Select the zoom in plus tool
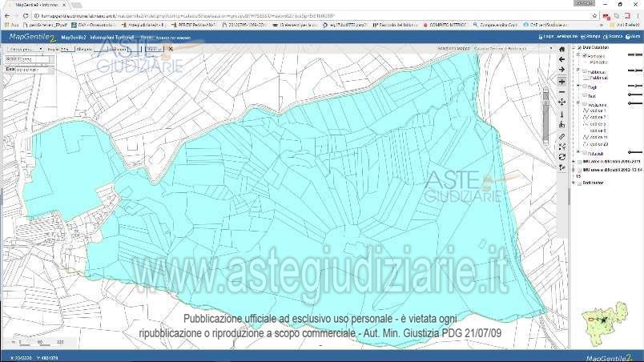This screenshot has height=362, width=644. [562, 81]
